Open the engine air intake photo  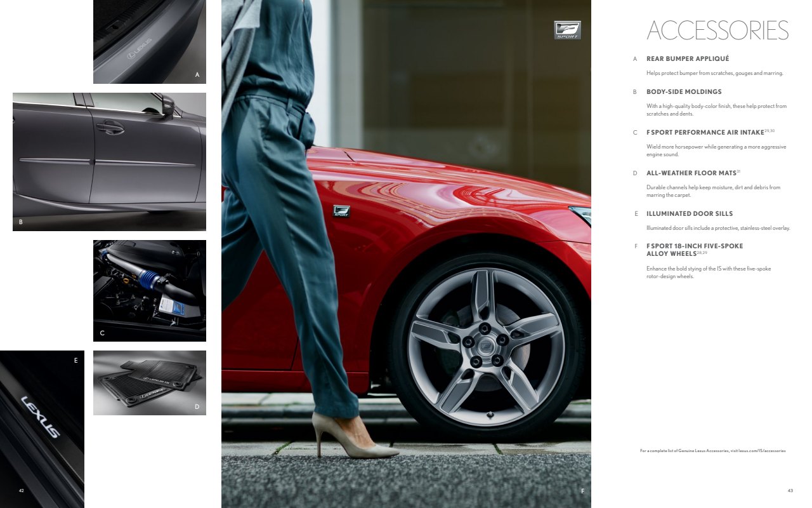point(150,291)
